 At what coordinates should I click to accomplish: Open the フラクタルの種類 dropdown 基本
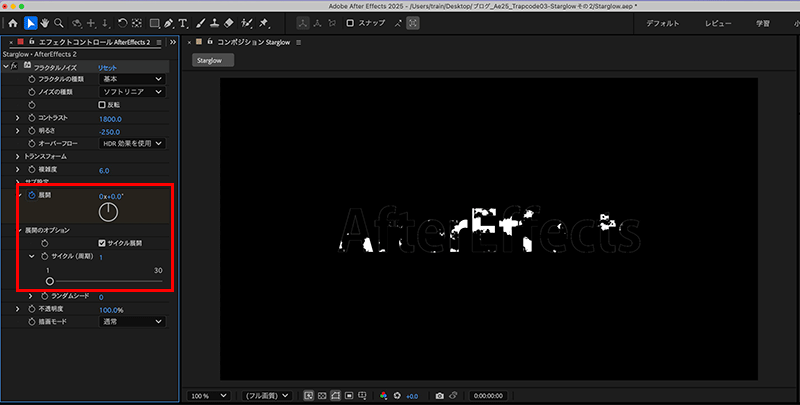[x=132, y=79]
